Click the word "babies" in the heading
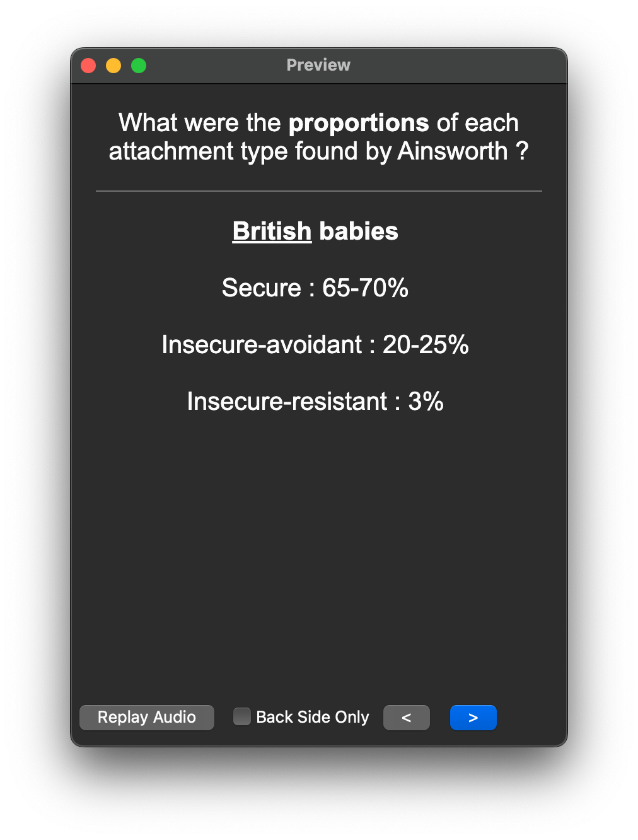This screenshot has height=840, width=638. click(x=359, y=231)
